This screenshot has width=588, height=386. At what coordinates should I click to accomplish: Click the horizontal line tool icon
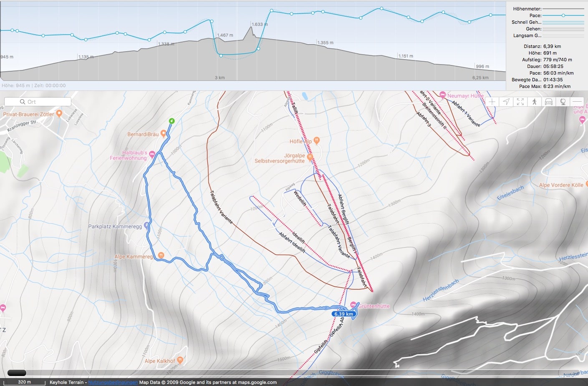coord(577,102)
